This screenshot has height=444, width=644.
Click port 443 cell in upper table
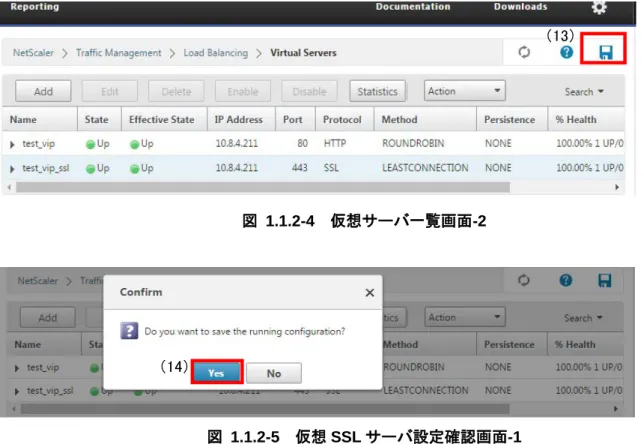pyautogui.click(x=300, y=168)
